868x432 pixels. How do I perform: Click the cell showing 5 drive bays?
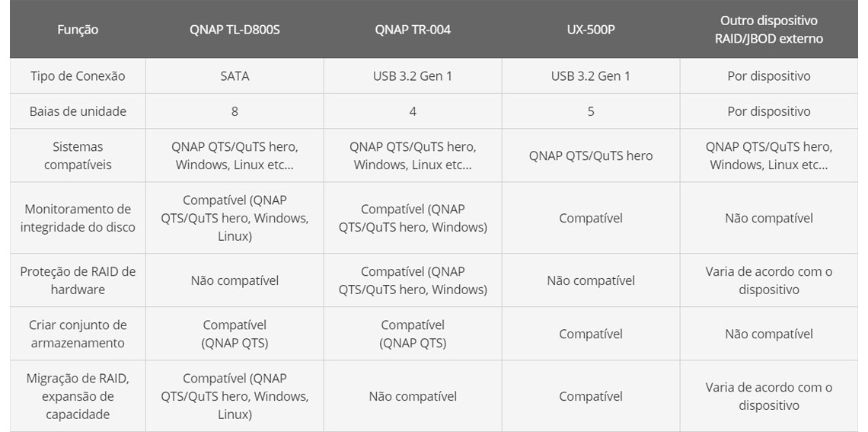(x=590, y=111)
